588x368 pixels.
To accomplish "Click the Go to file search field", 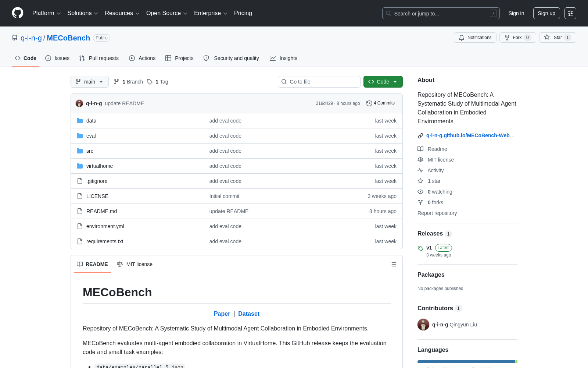I will [x=319, y=82].
